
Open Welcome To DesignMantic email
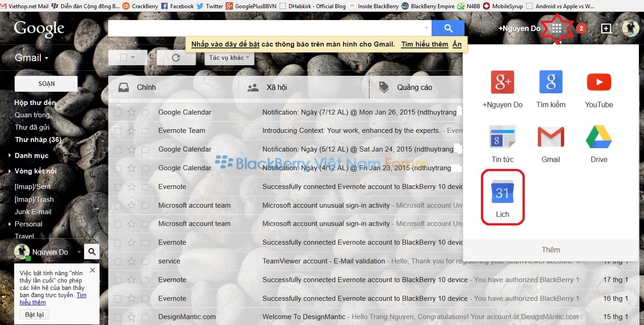[303, 317]
